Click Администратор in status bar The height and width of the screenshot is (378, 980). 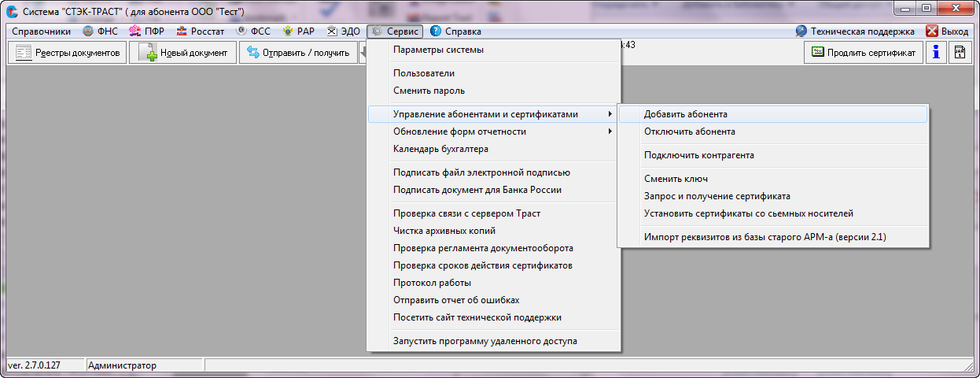122,365
